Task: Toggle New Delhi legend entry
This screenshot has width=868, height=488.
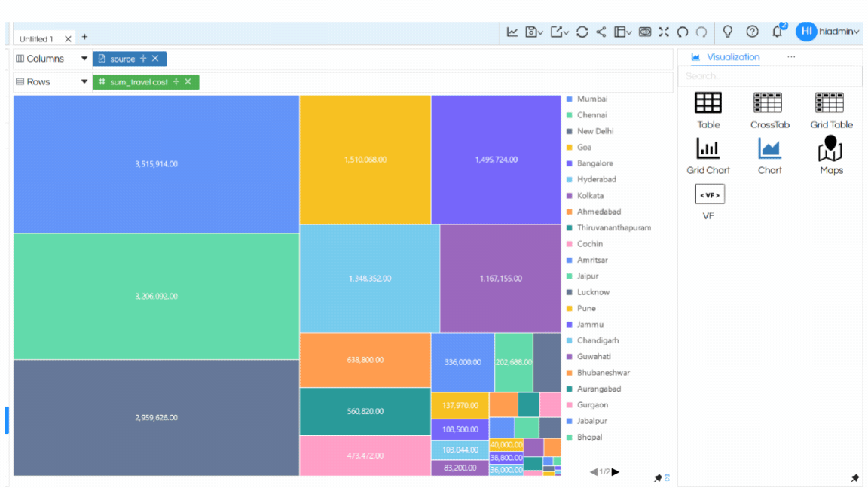Action: pos(589,131)
